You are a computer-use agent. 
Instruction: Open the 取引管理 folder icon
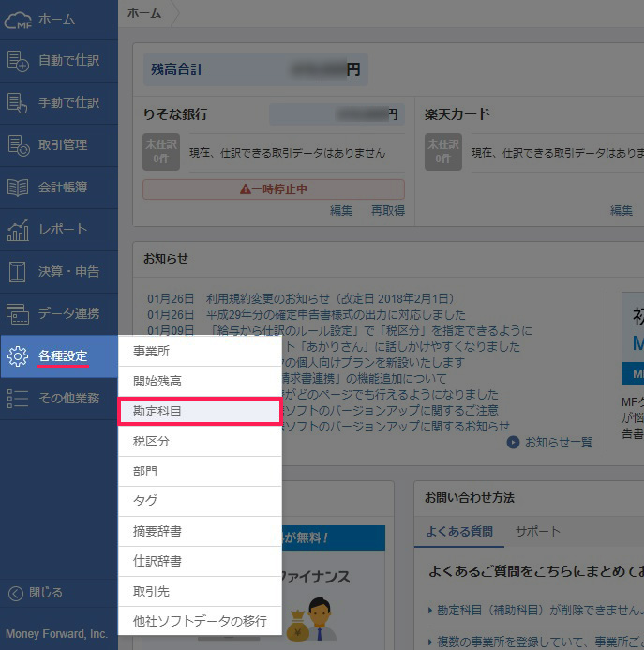pos(19,144)
